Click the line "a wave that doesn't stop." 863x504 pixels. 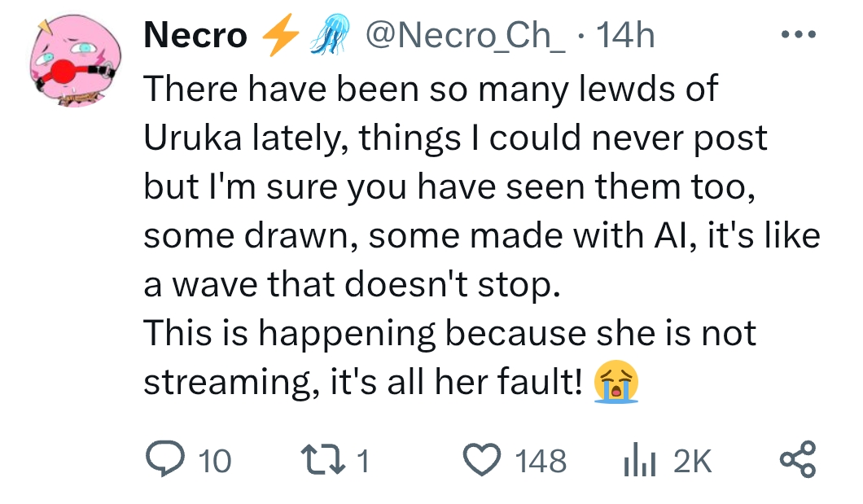click(x=352, y=285)
